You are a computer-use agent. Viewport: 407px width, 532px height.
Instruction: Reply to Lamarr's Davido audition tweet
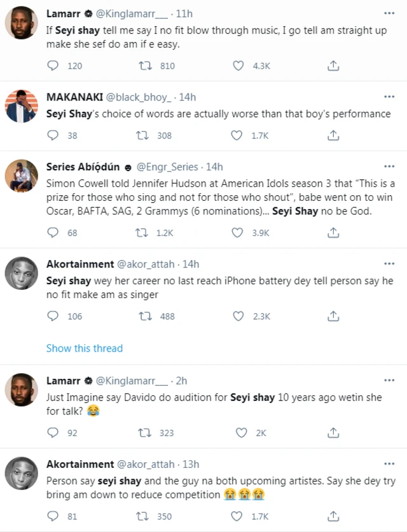pyautogui.click(x=55, y=433)
